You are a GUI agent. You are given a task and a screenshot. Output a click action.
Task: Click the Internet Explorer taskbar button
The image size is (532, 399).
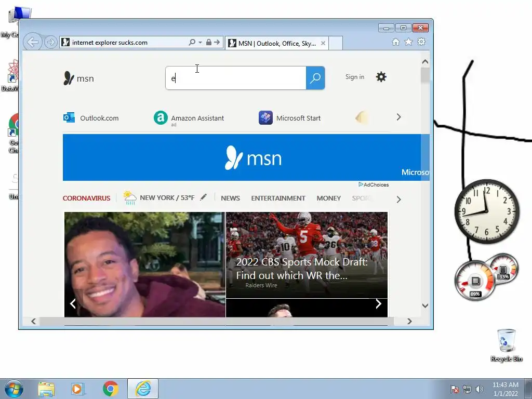(143, 389)
